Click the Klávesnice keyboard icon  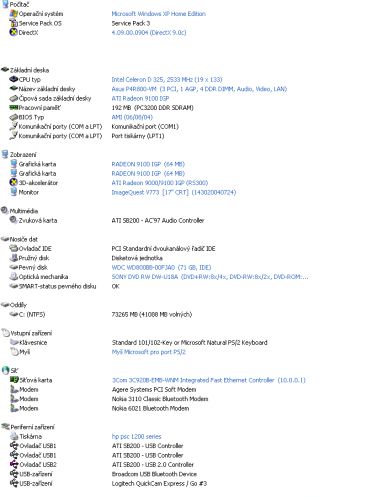(14, 342)
